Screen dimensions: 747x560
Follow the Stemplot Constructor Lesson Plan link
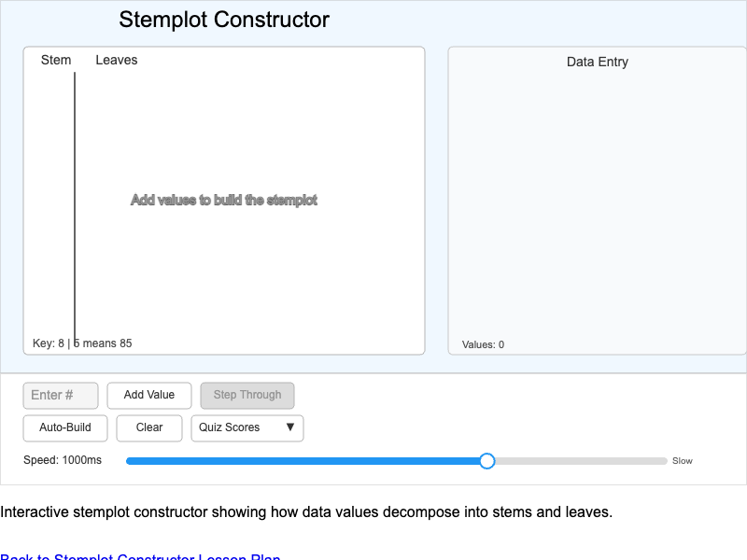point(140,557)
